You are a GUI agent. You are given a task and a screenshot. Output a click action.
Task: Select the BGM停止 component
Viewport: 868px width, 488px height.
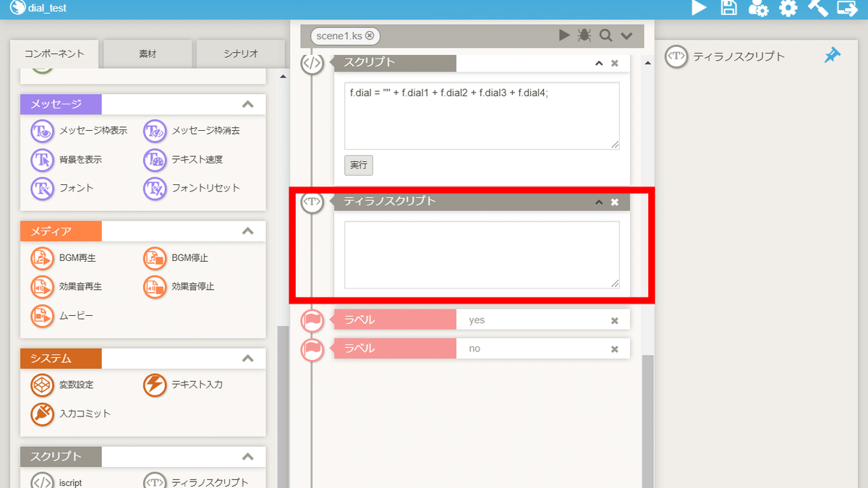coord(176,257)
